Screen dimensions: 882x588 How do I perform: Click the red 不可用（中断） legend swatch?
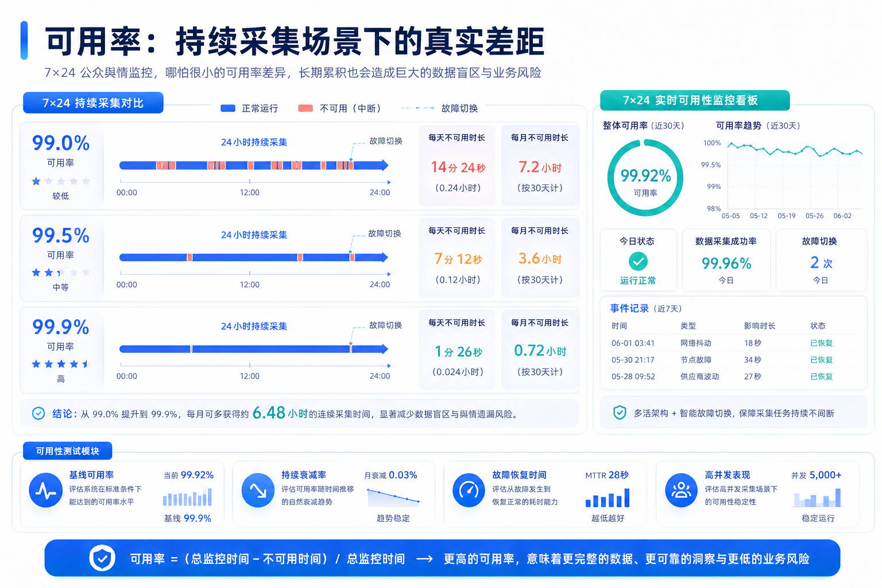305,108
